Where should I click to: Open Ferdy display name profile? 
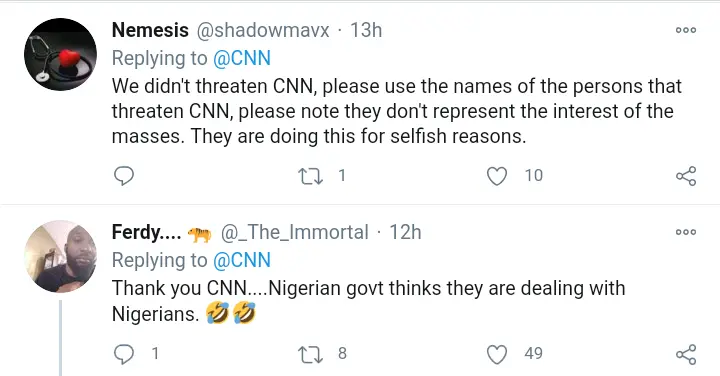[x=146, y=232]
